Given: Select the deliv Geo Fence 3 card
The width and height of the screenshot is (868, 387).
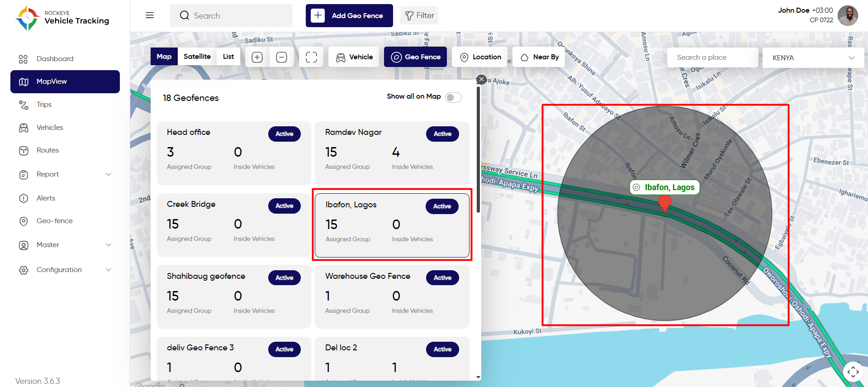Looking at the screenshot, I should [x=234, y=358].
